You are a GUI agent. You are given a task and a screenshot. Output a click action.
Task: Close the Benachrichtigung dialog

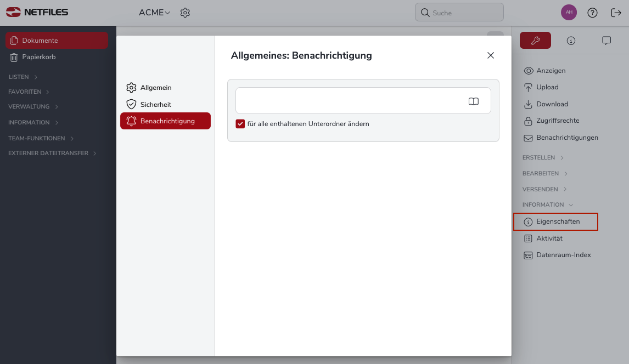(491, 55)
